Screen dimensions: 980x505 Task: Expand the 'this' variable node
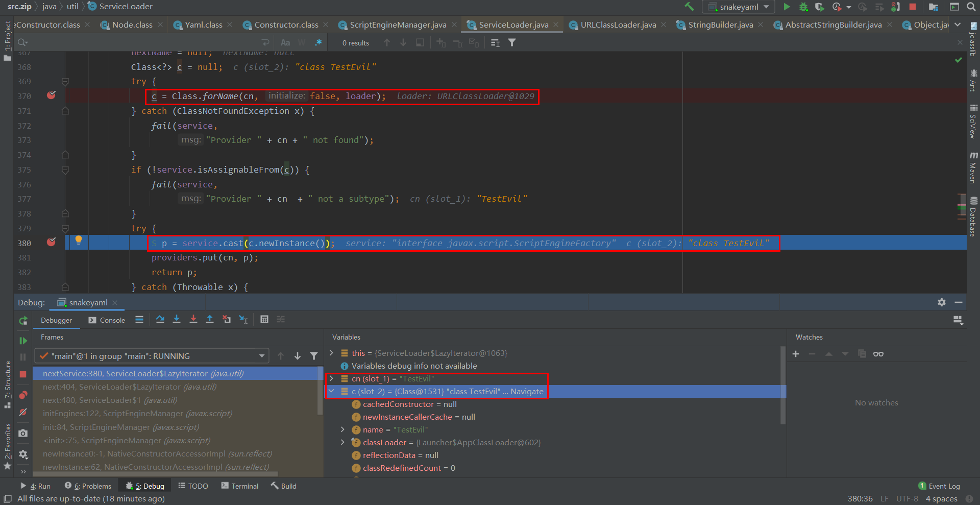coord(331,353)
